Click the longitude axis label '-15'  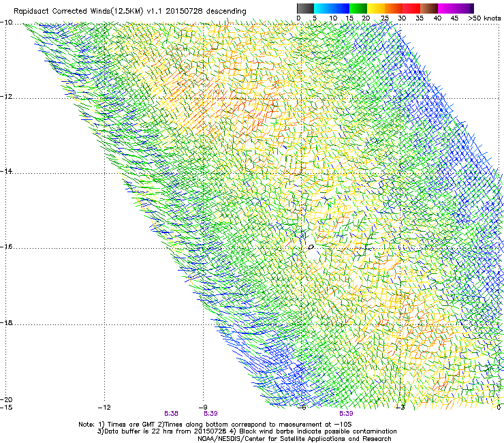pos(6,408)
